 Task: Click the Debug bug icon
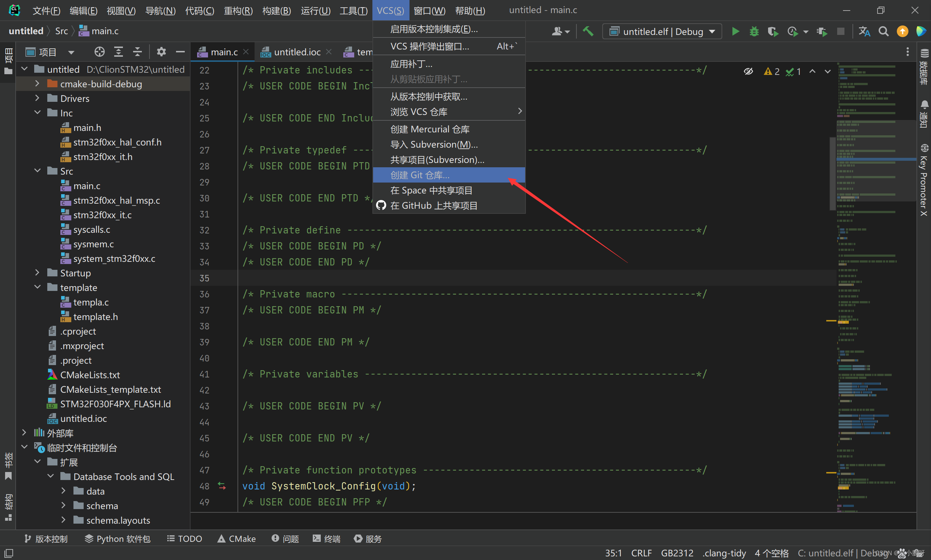(x=754, y=31)
